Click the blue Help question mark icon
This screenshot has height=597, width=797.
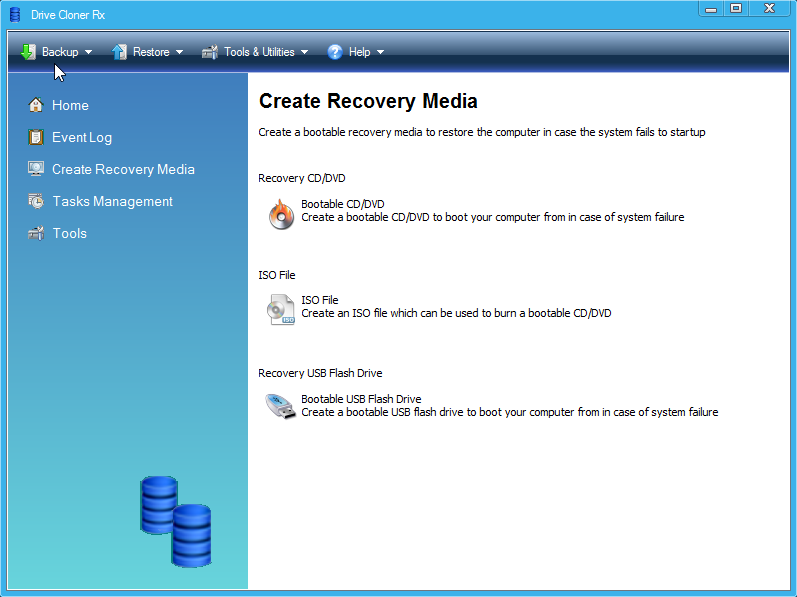pyautogui.click(x=334, y=52)
